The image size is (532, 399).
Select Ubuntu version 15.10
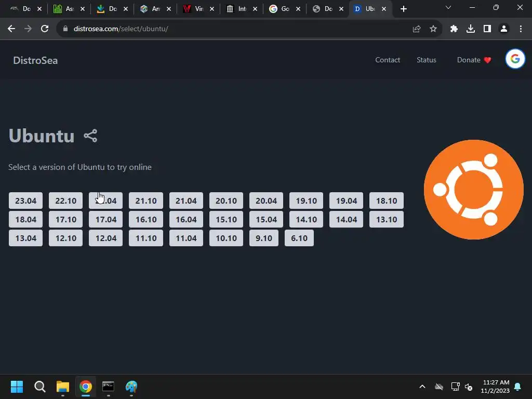[226, 219]
